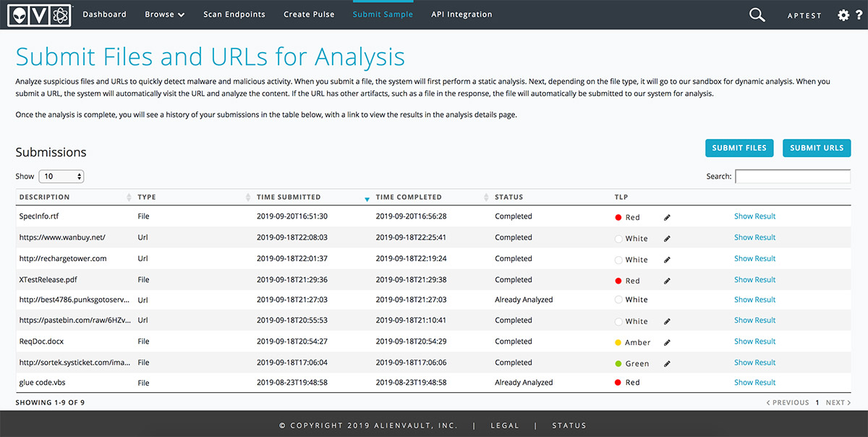Image resolution: width=868 pixels, height=437 pixels.
Task: Show Result for the pastebin.com submission
Action: pos(754,320)
